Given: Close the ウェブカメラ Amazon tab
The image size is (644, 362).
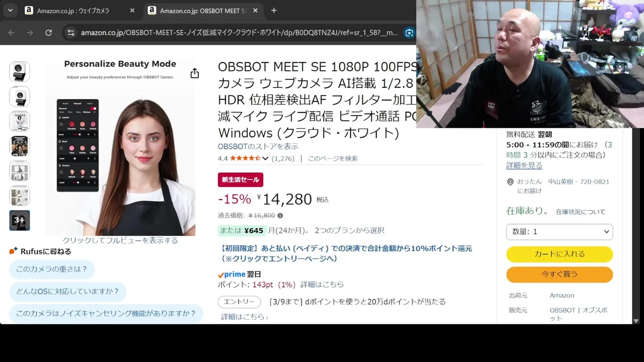Looking at the screenshot, I should tap(132, 11).
